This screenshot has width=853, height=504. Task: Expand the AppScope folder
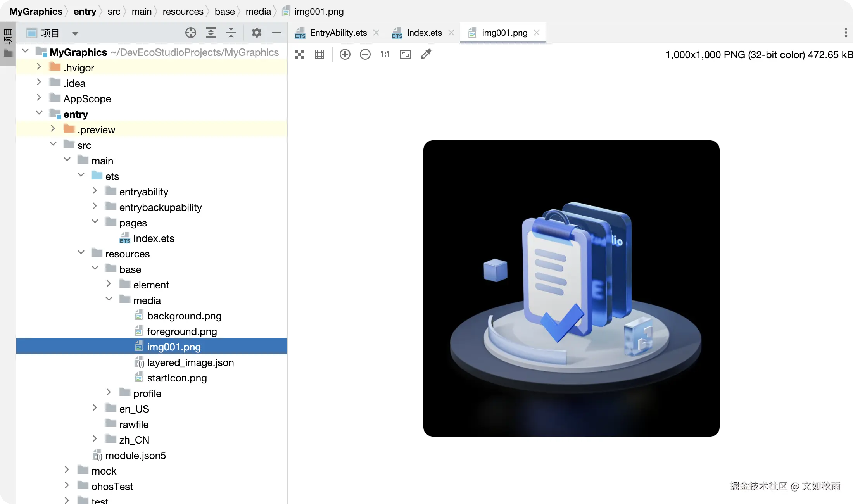(x=39, y=98)
